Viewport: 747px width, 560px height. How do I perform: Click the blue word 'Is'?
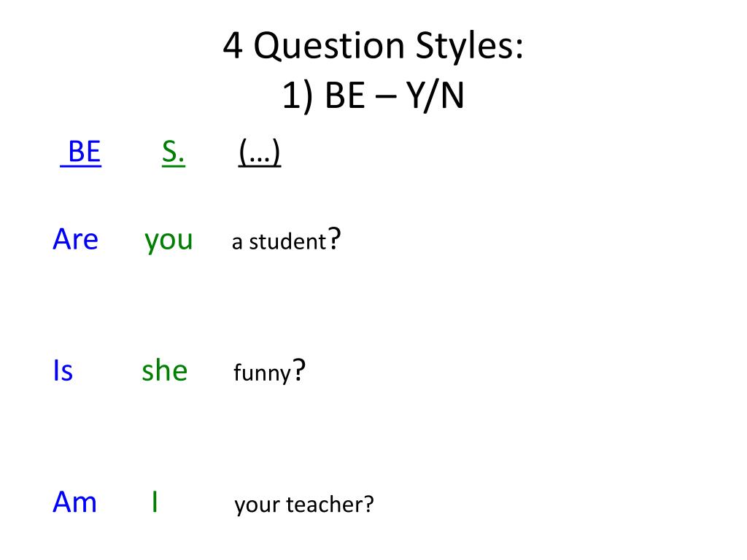pos(63,371)
